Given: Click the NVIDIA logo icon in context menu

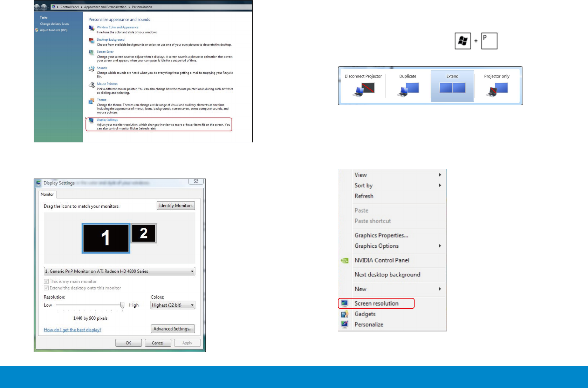Looking at the screenshot, I should [x=345, y=260].
